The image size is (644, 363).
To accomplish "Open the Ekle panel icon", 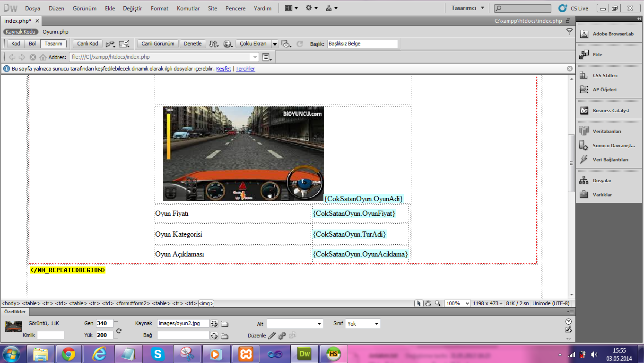I will (x=584, y=54).
